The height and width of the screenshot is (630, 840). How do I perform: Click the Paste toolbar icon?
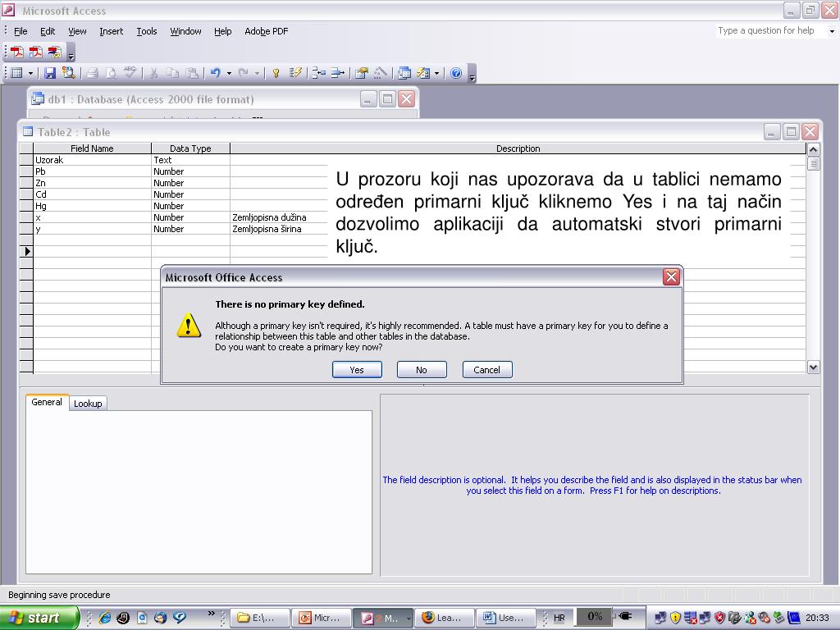[x=191, y=73]
